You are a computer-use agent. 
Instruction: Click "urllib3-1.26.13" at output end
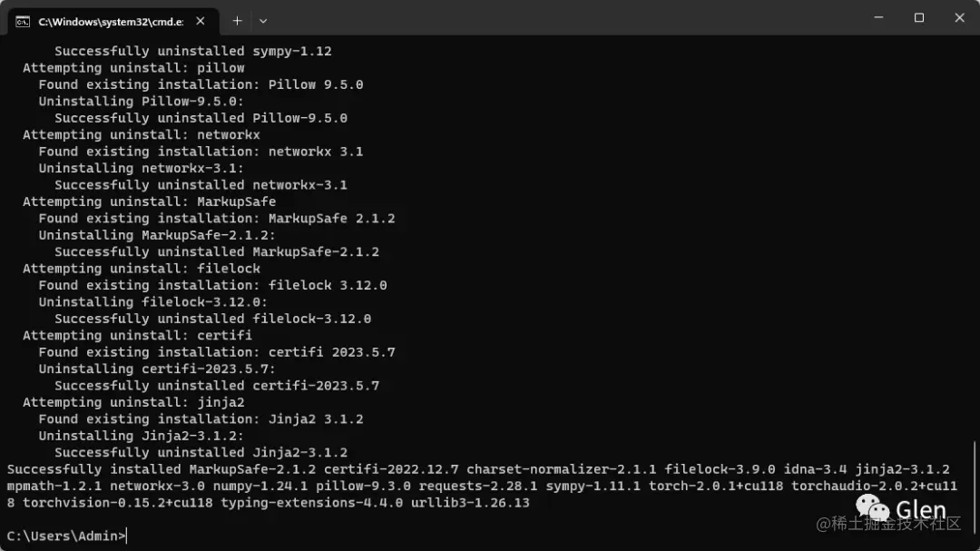pos(470,503)
